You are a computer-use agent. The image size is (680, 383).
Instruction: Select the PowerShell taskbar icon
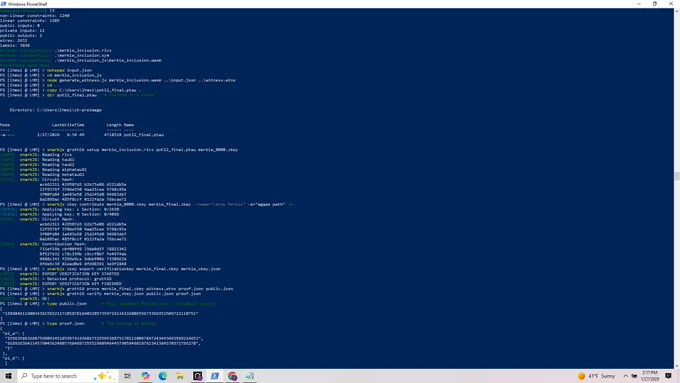pos(215,376)
